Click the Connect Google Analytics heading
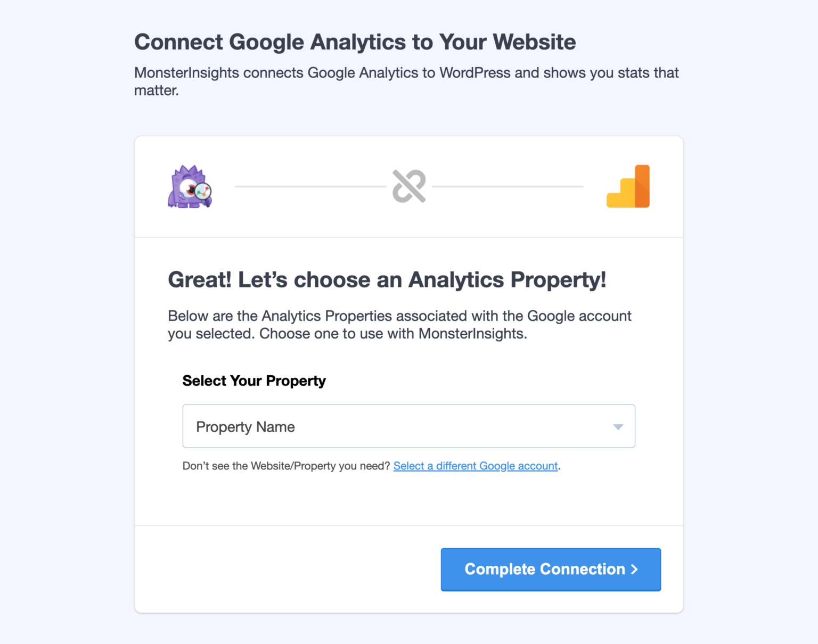Viewport: 818px width, 644px height. pos(355,42)
